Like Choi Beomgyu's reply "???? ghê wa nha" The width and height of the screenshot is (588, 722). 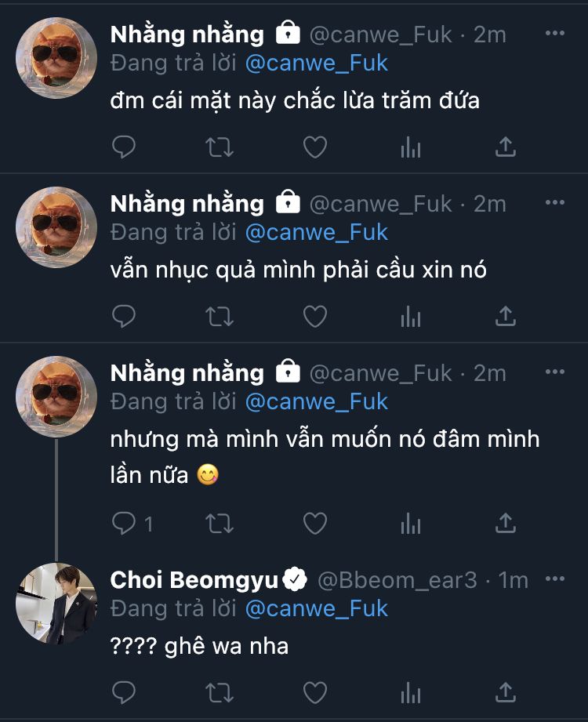point(314,692)
